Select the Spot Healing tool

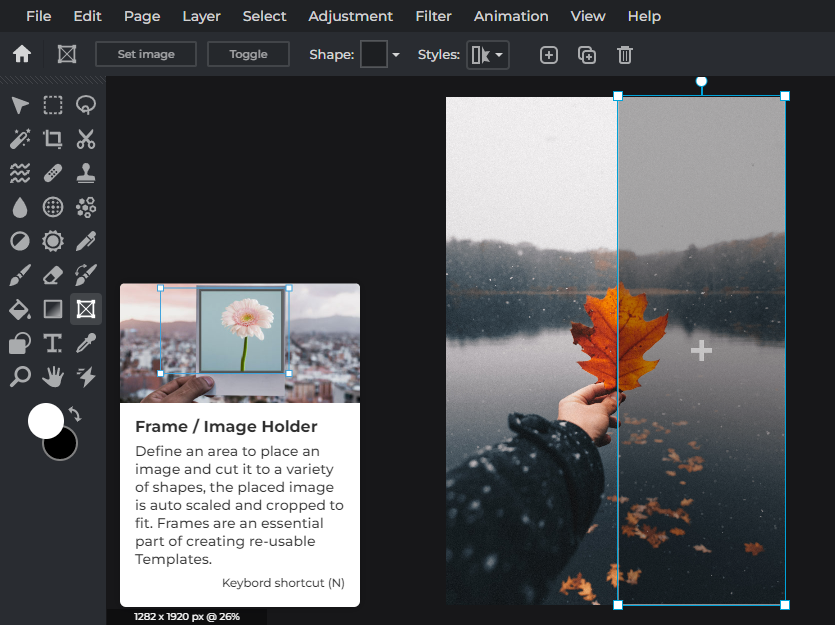pos(52,172)
